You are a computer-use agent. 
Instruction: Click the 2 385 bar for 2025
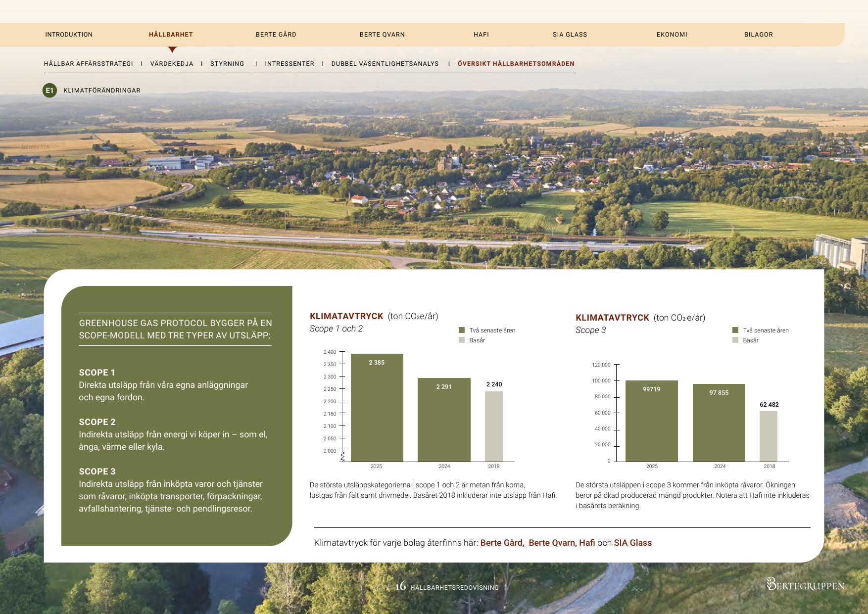click(377, 408)
